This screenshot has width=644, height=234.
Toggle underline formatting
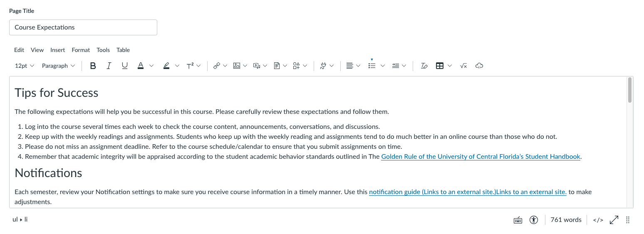124,66
